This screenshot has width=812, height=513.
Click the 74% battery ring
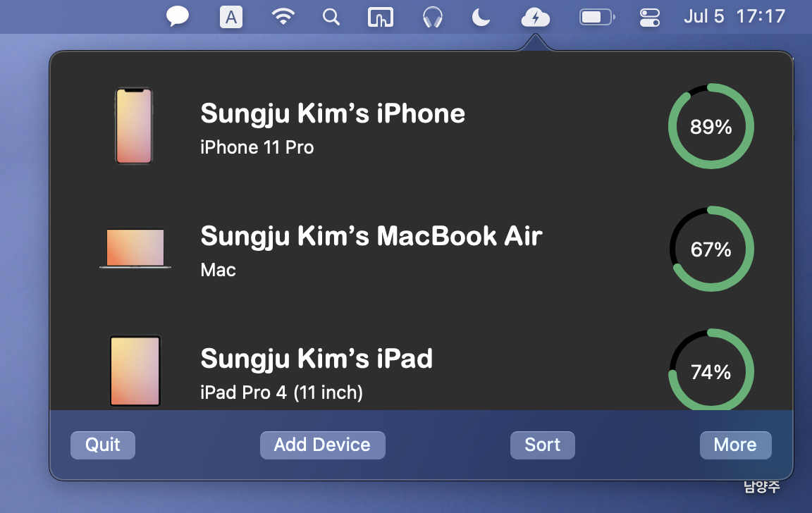[711, 370]
